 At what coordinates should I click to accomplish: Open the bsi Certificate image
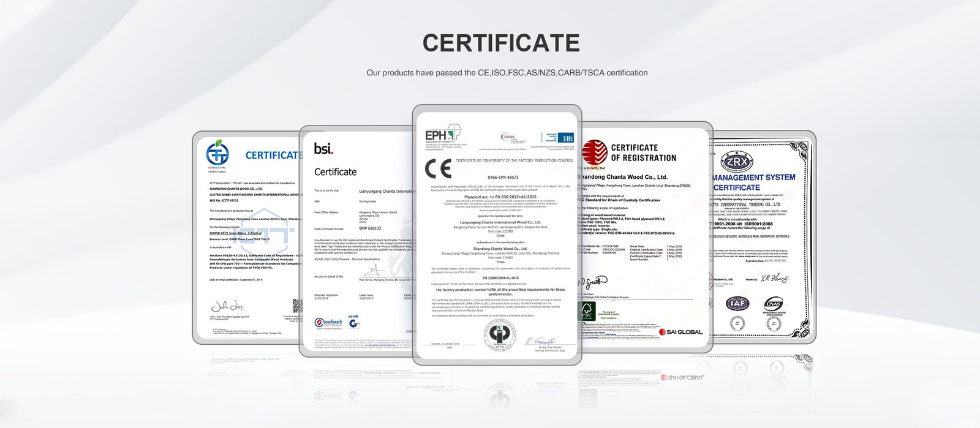pos(356,241)
